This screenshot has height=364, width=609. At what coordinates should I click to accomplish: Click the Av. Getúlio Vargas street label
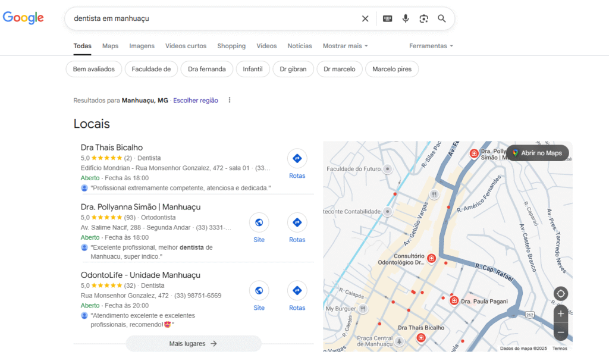[416, 225]
